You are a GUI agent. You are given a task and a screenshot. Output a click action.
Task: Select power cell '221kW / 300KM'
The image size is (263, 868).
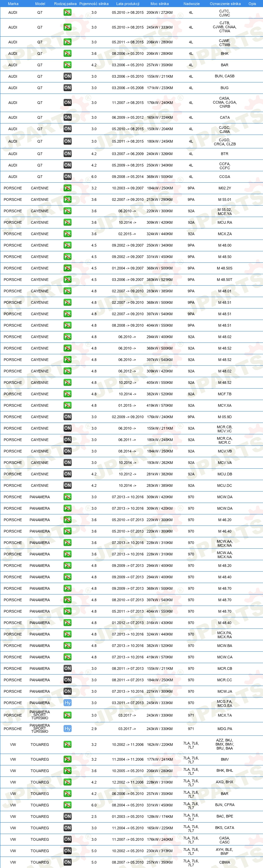click(x=160, y=691)
